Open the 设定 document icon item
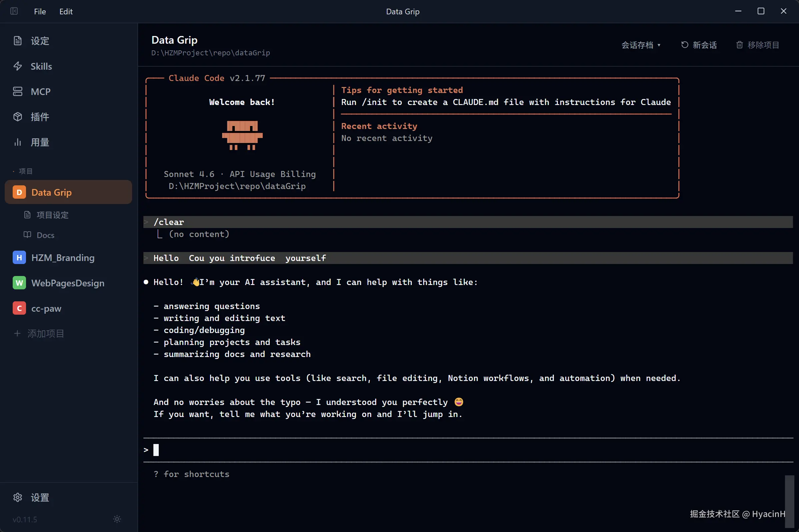799x532 pixels. (18, 41)
